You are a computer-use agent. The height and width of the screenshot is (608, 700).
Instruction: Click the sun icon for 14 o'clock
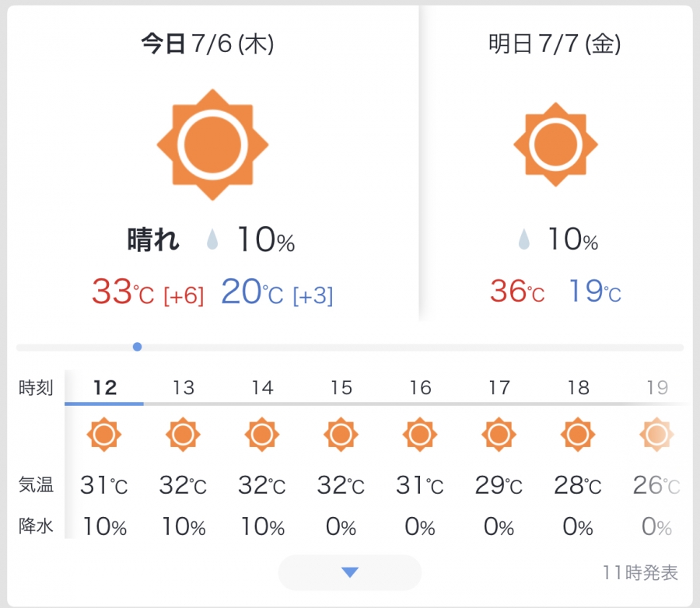coord(262,435)
